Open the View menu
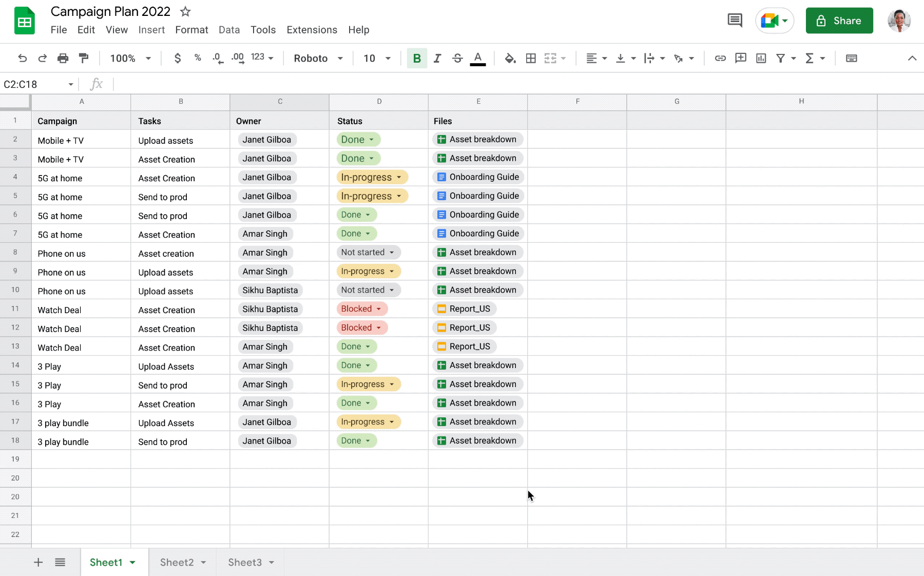Viewport: 924px width, 576px height. [117, 30]
